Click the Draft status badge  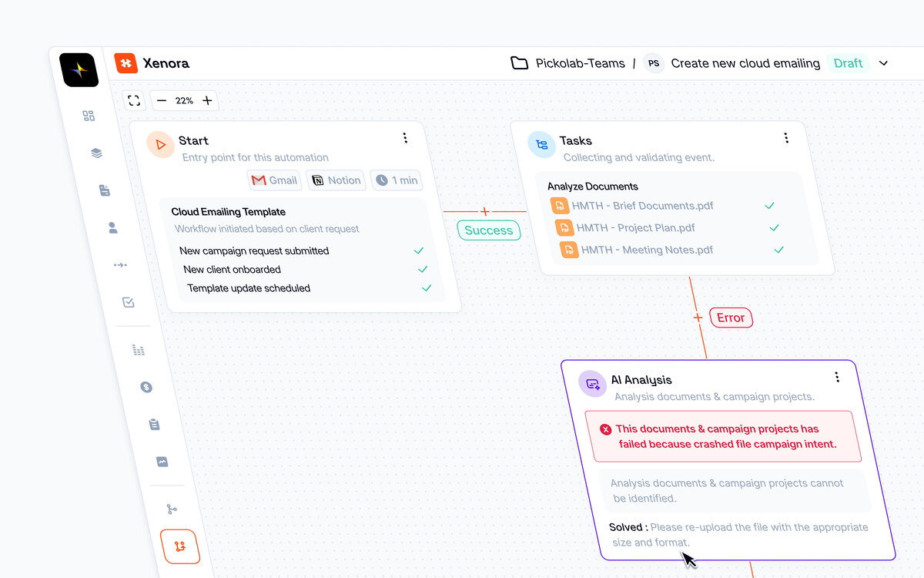click(x=849, y=63)
